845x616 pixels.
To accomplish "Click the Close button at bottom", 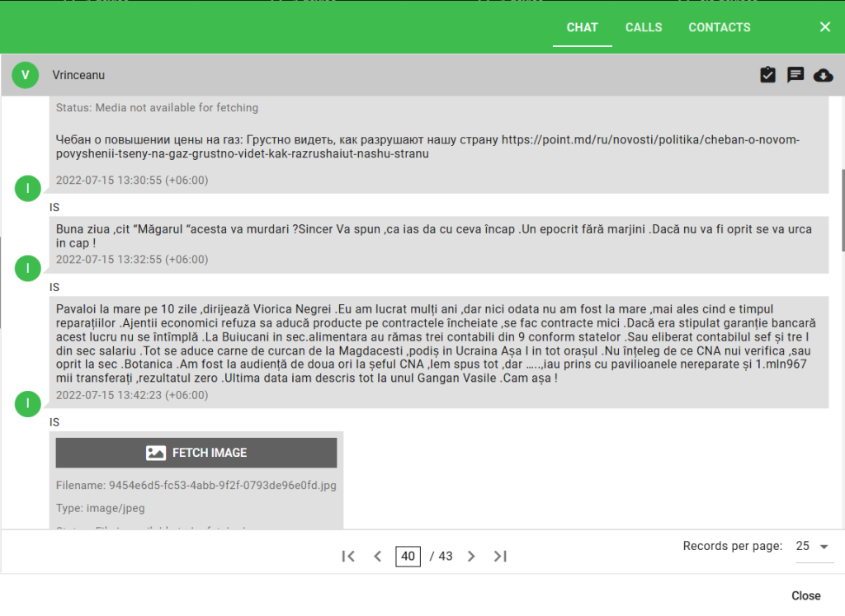I will (x=805, y=595).
